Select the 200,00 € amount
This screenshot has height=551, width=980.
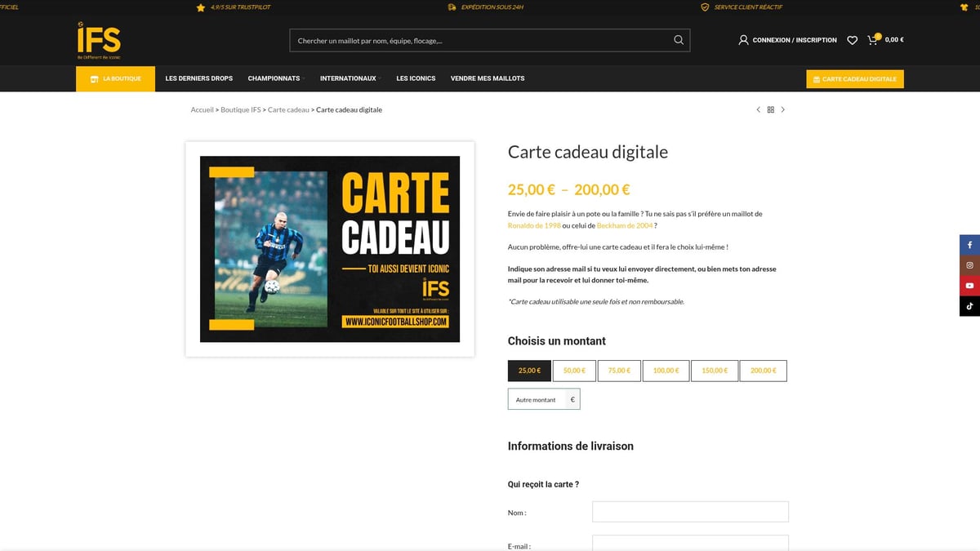[764, 371]
